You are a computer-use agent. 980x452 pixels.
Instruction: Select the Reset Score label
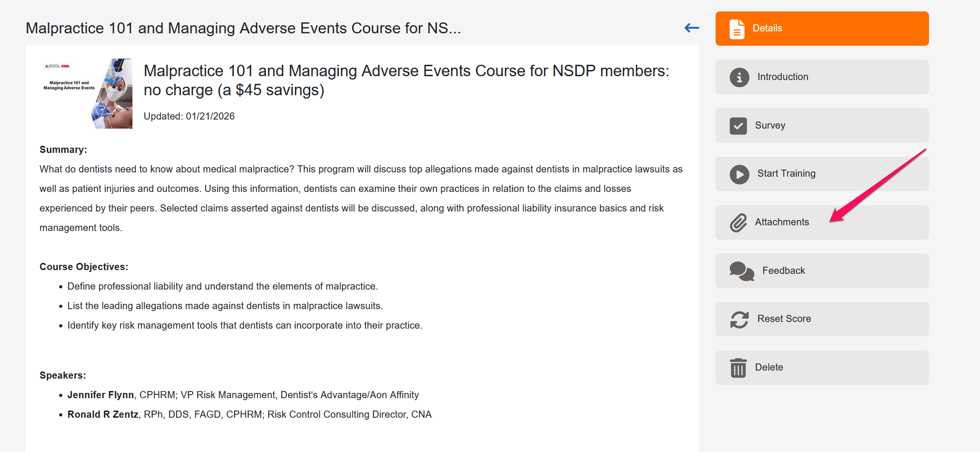click(784, 319)
